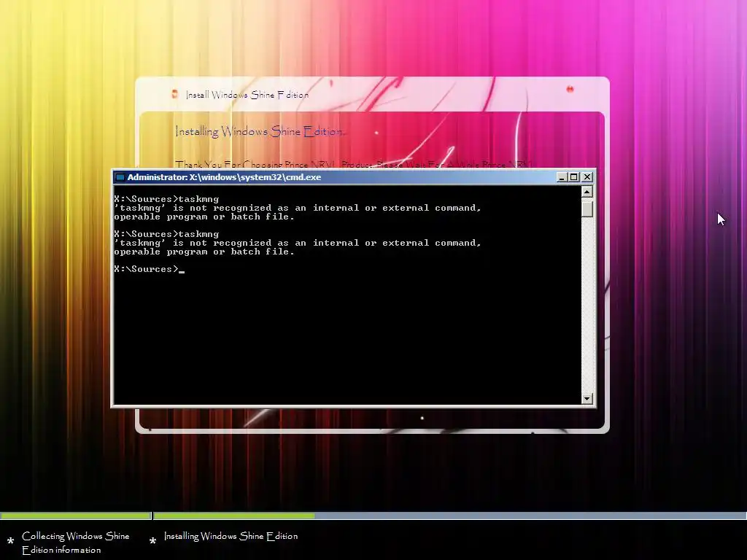747x560 pixels.
Task: Click the cmd scrollbar up arrow
Action: tap(587, 192)
